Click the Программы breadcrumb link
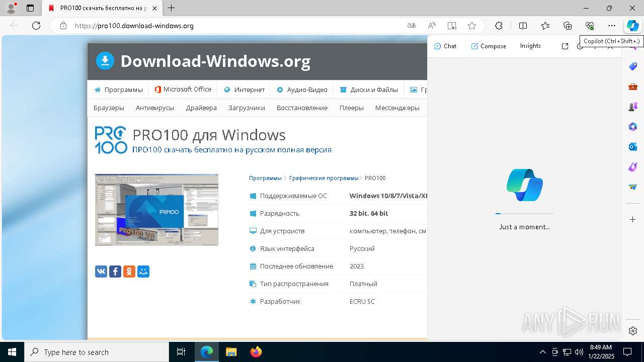 265,178
